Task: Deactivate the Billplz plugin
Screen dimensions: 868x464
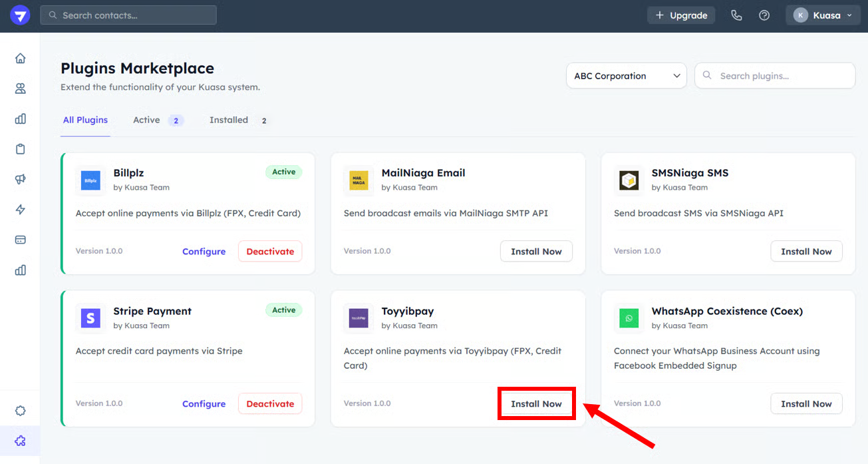Action: click(x=270, y=252)
